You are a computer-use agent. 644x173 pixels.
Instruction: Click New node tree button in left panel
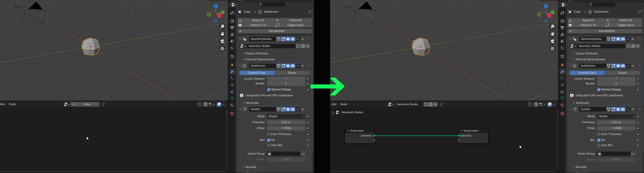click(85, 104)
